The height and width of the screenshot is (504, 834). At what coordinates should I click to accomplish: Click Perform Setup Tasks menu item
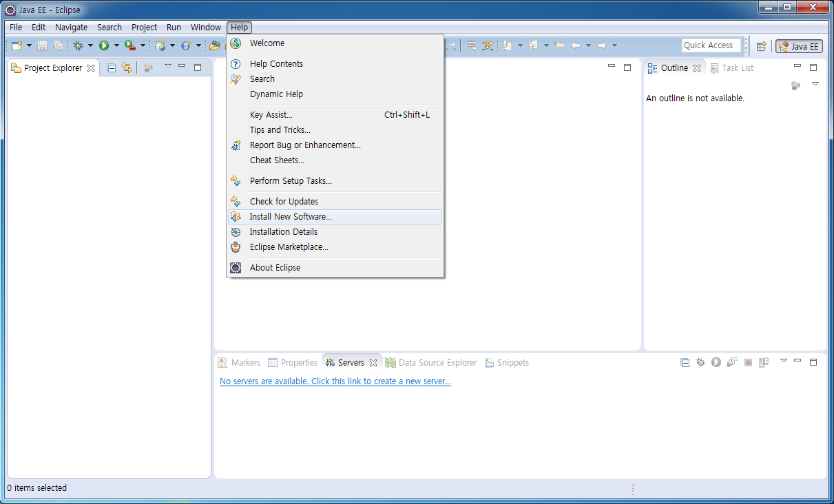click(335, 181)
